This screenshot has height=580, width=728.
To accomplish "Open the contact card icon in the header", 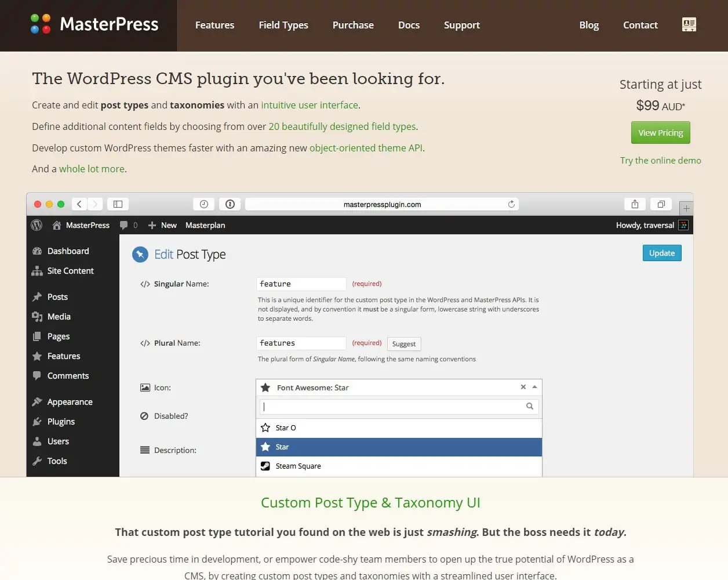I will (689, 24).
